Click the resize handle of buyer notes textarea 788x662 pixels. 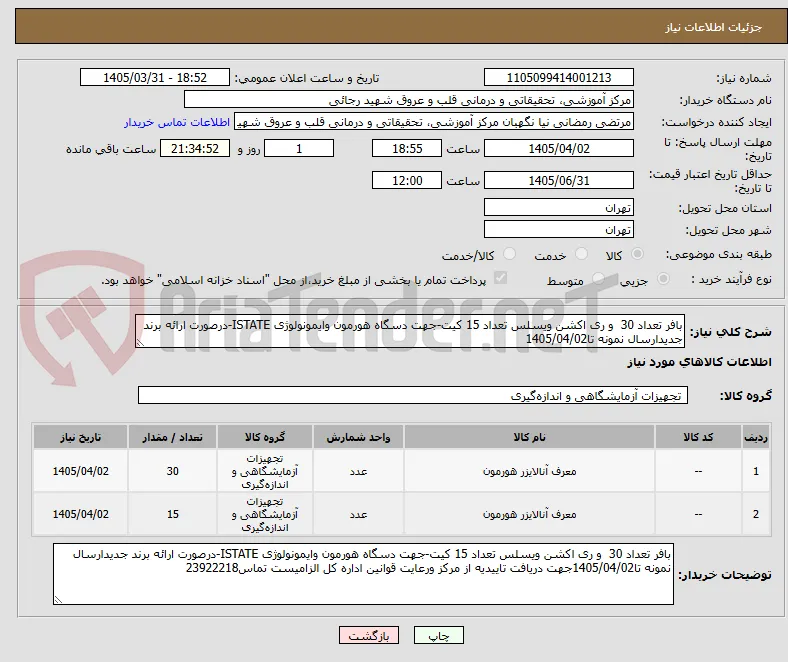[x=58, y=599]
